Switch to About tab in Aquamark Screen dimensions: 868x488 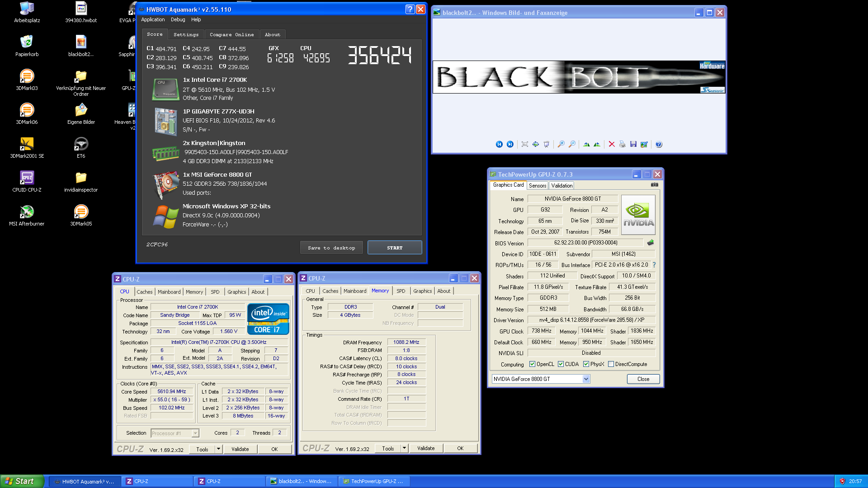point(272,34)
